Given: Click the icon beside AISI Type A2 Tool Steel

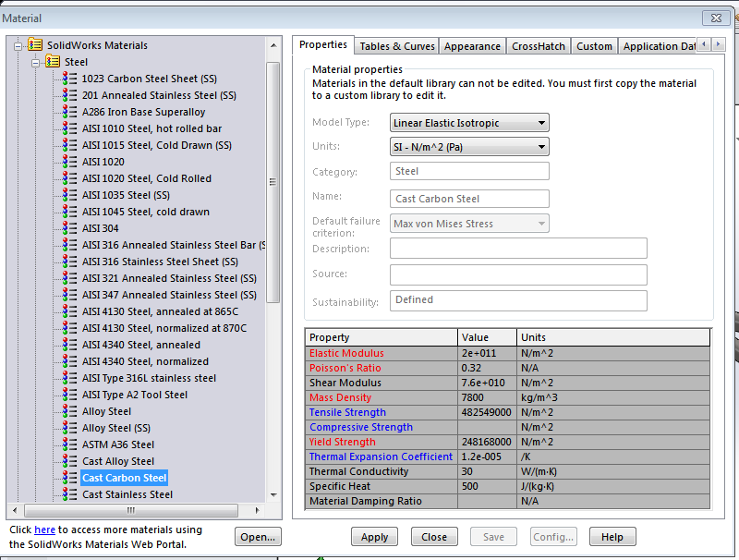Looking at the screenshot, I should coord(70,394).
